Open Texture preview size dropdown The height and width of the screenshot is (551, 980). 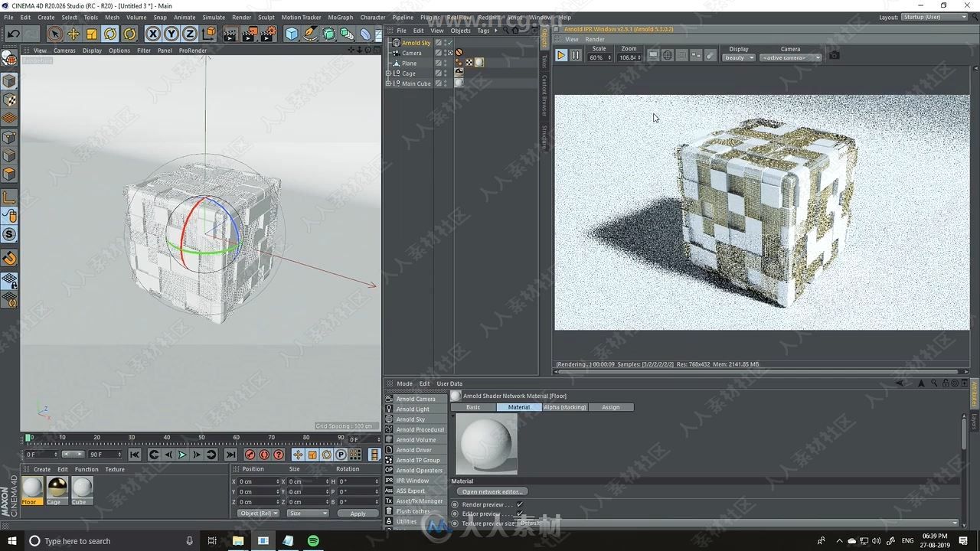click(738, 523)
